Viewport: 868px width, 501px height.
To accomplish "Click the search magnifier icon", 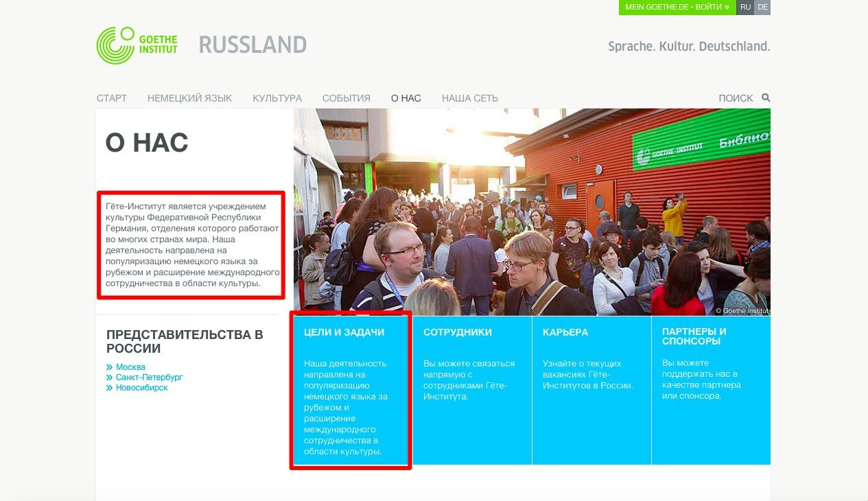I will click(766, 98).
